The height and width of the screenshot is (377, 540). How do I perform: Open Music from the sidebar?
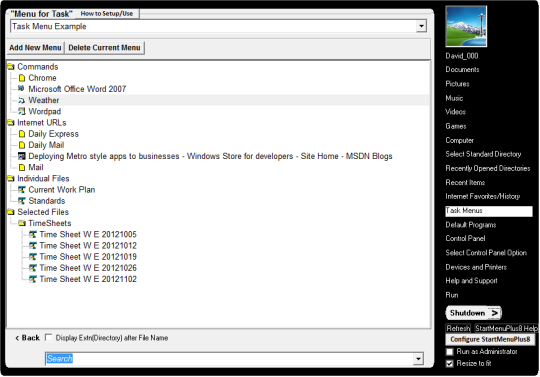point(454,98)
